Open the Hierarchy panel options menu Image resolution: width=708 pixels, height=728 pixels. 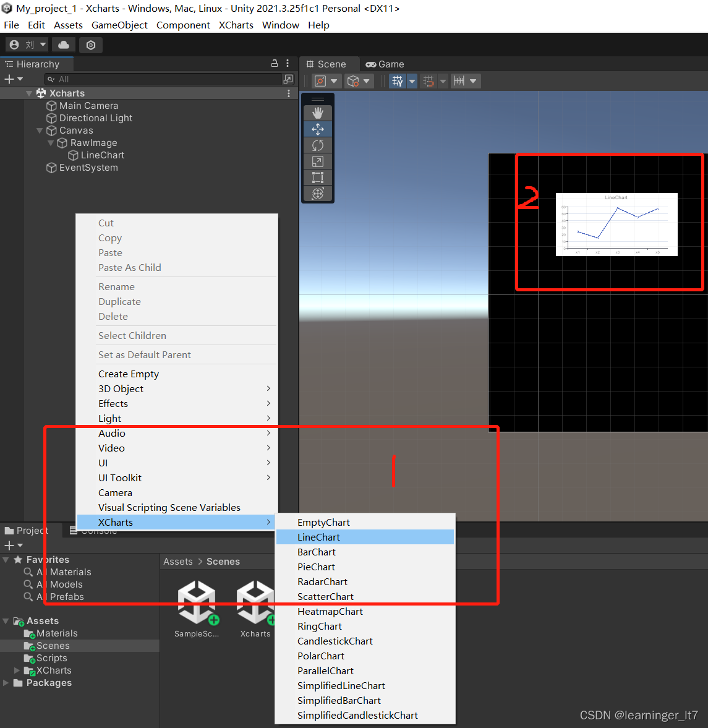tap(288, 64)
